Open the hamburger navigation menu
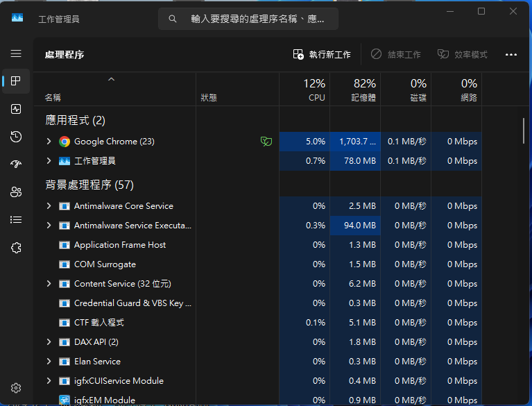Viewport: 532px width, 406px height. point(16,53)
